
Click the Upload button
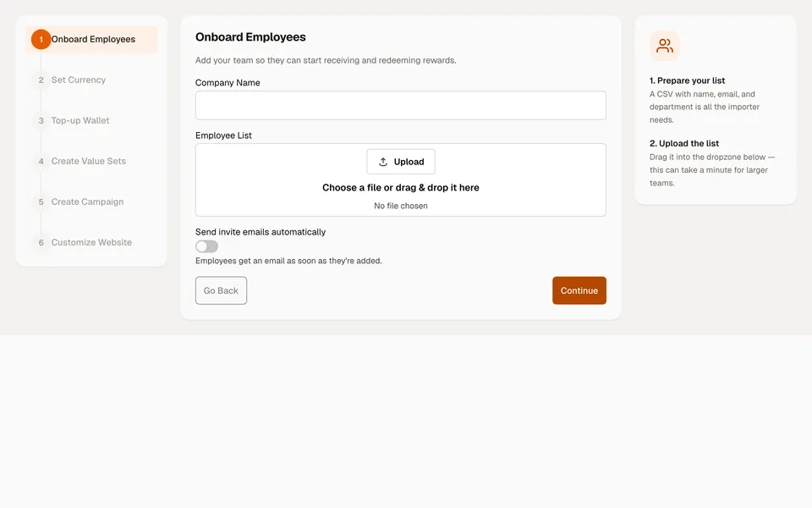tap(401, 162)
